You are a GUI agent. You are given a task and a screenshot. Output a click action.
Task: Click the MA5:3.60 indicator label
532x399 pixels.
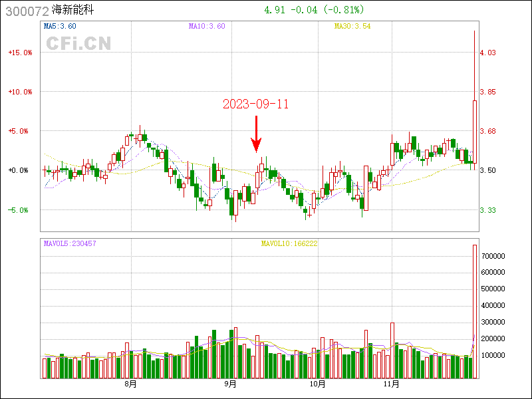(x=60, y=27)
